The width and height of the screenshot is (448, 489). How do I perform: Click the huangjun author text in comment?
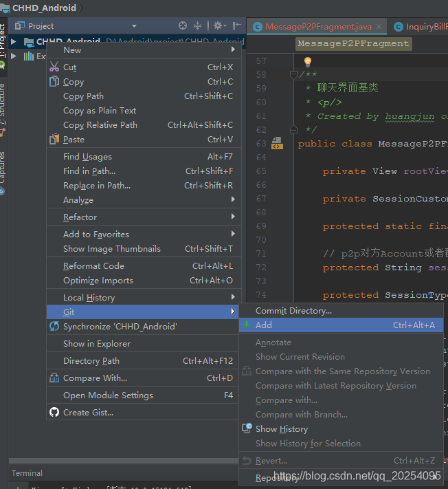coord(410,116)
